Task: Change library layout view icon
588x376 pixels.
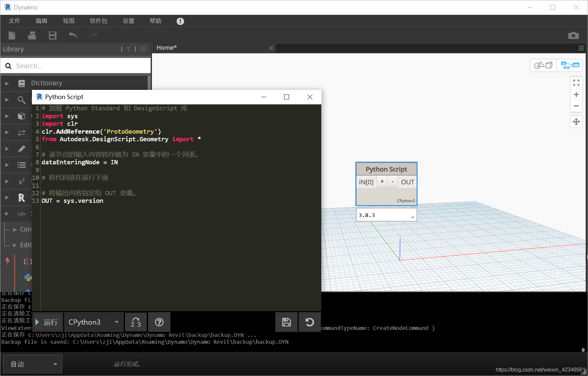Action: [x=143, y=49]
